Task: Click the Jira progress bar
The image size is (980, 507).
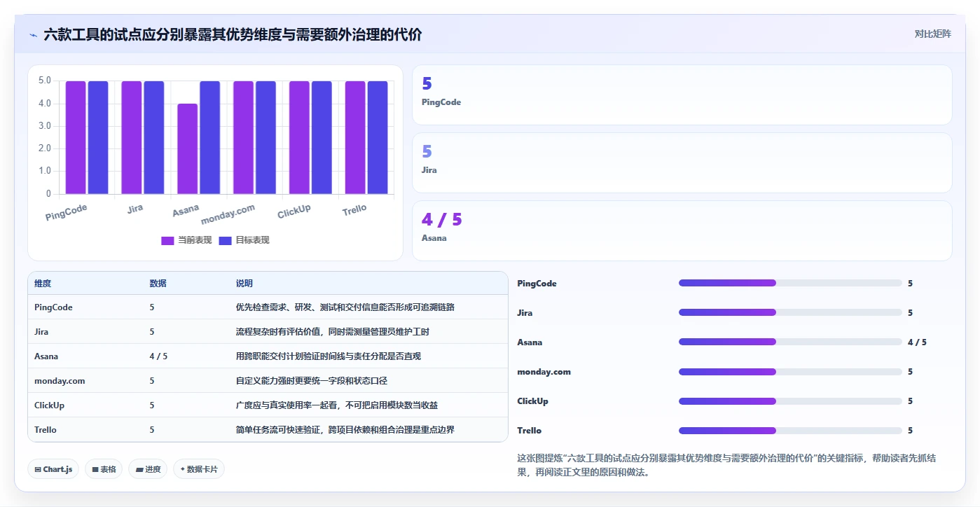Action: tap(790, 312)
